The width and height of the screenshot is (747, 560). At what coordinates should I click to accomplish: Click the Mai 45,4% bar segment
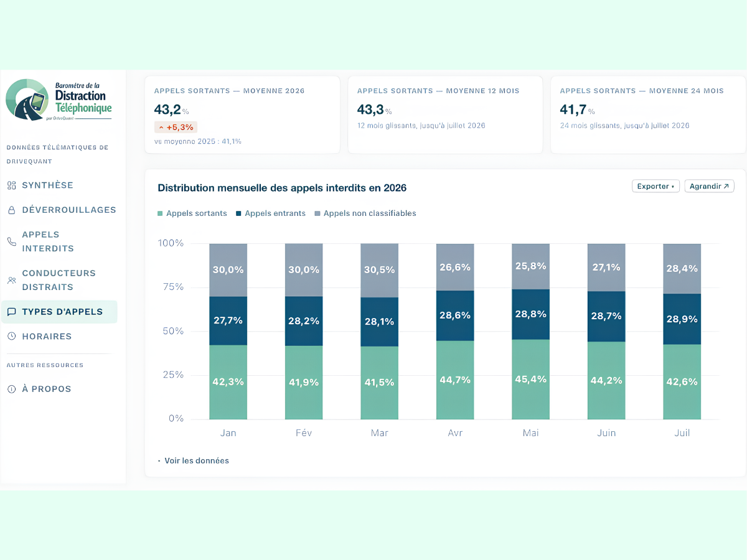coord(531,379)
